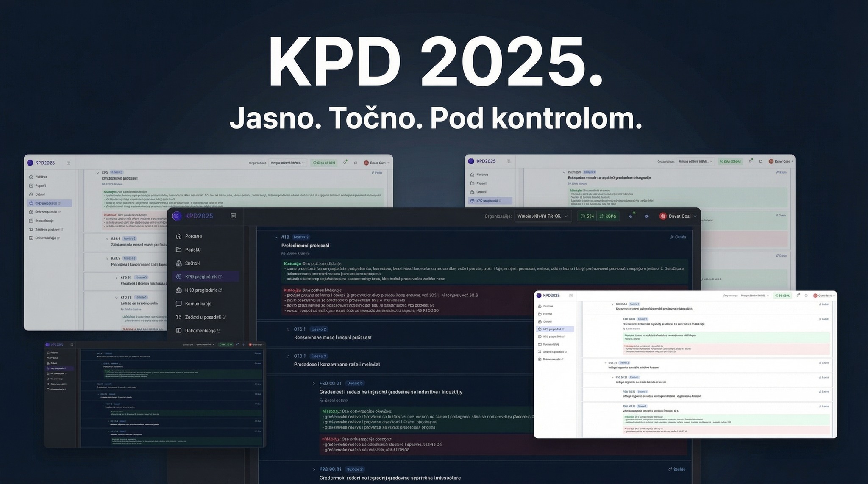Viewport: 868px width, 484px height.
Task: Expand the 016.1 Konzervirane meso row
Action: coord(288,329)
